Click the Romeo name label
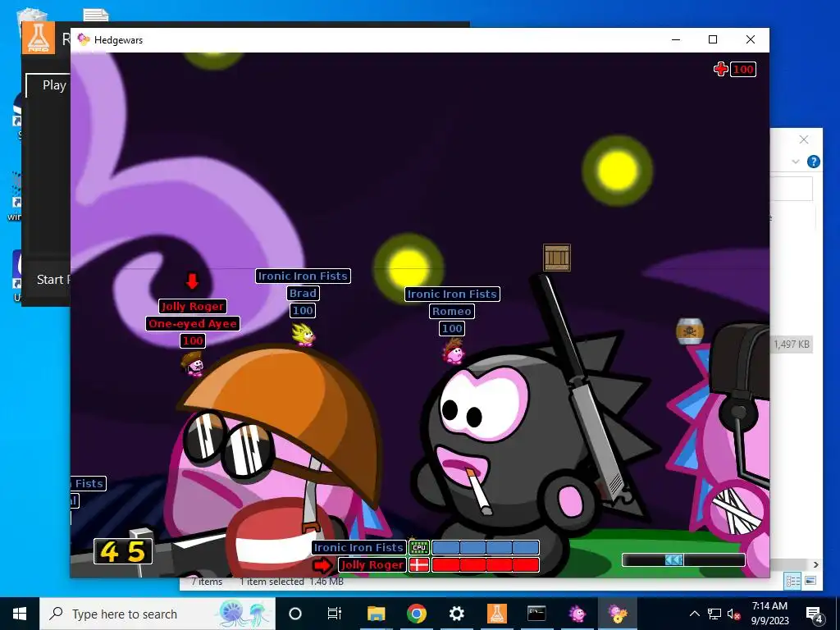This screenshot has width=840, height=630. click(452, 311)
